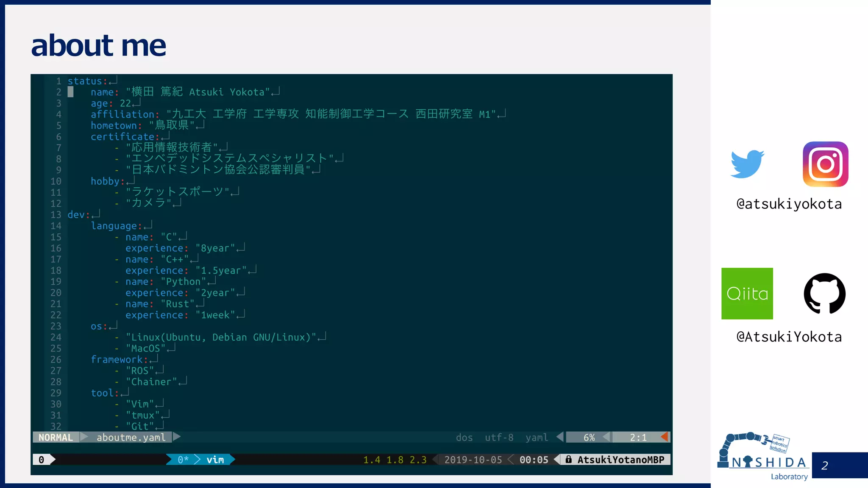The image size is (868, 488).
Task: Click the lock icon beside AtsukiYotanoMBP
Action: pyautogui.click(x=568, y=460)
